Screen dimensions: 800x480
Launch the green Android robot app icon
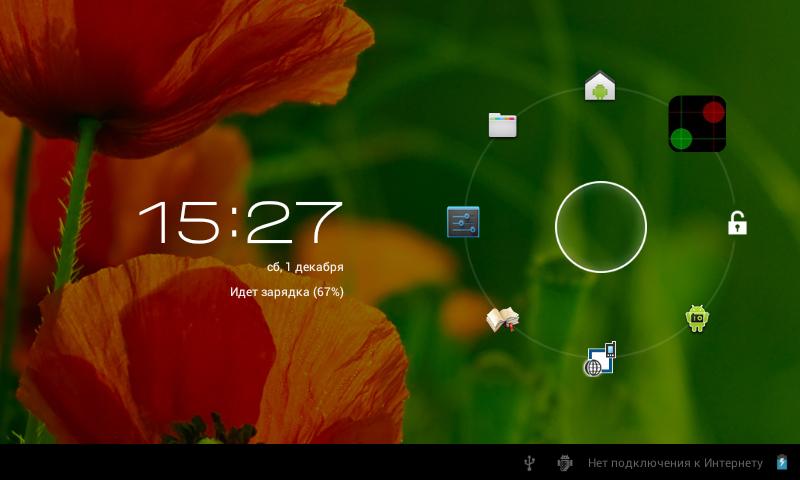tap(697, 318)
